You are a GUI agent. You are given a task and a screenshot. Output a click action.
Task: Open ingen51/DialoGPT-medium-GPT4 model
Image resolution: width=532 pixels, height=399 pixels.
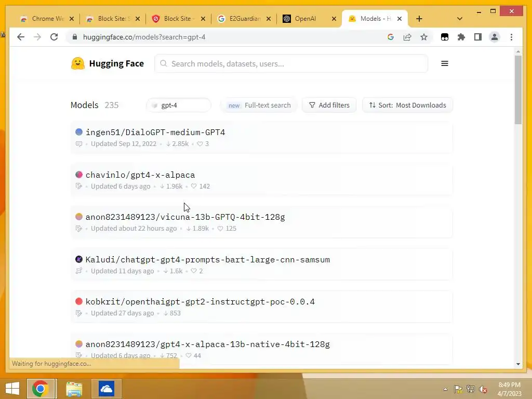coord(155,132)
